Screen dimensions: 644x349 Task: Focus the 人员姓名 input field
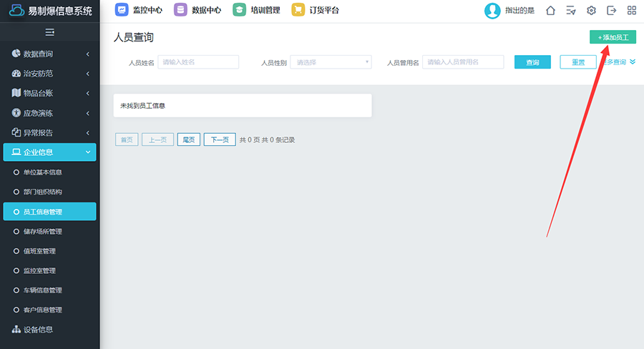point(187,62)
